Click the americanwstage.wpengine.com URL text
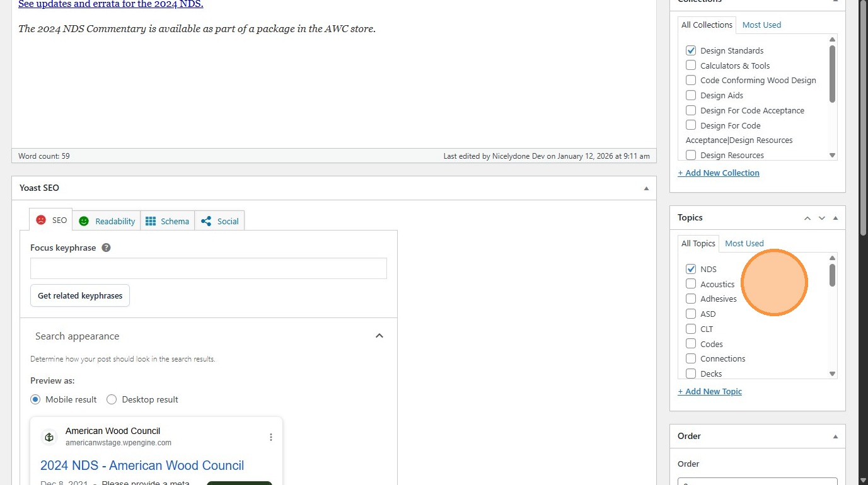868x485 pixels. (119, 443)
